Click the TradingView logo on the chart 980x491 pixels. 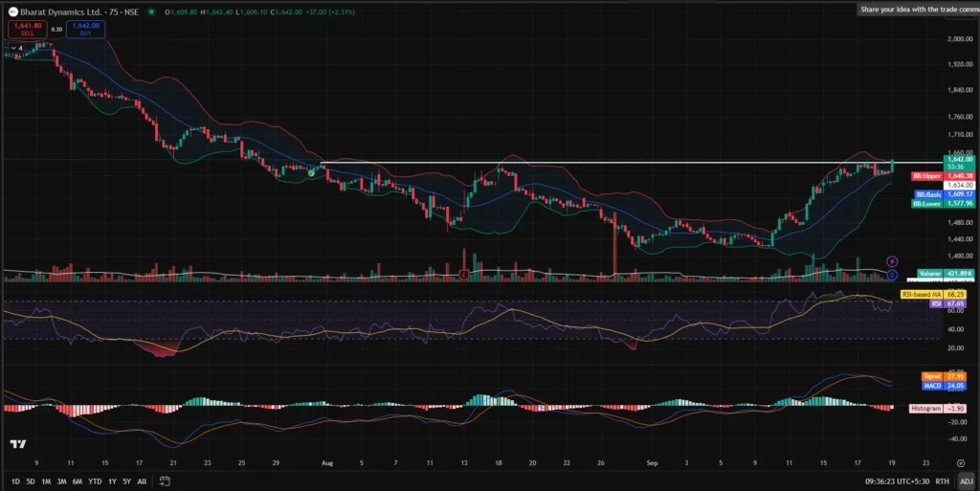[17, 444]
